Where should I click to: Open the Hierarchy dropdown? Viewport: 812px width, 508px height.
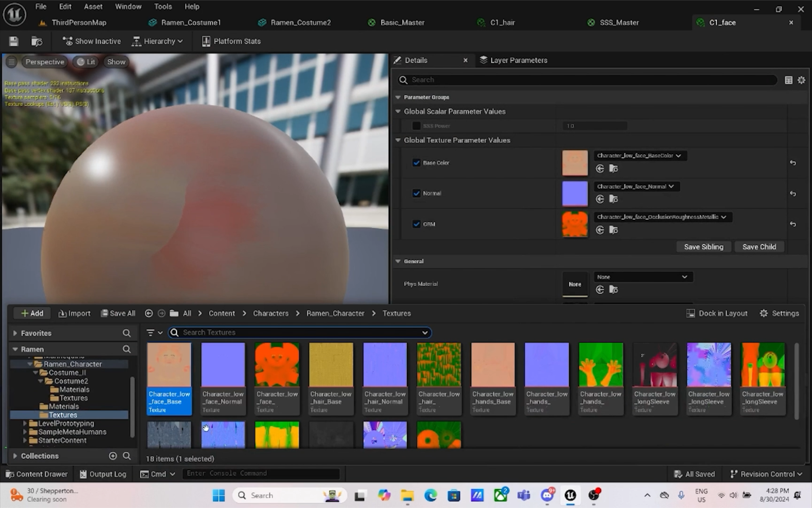[x=158, y=41]
